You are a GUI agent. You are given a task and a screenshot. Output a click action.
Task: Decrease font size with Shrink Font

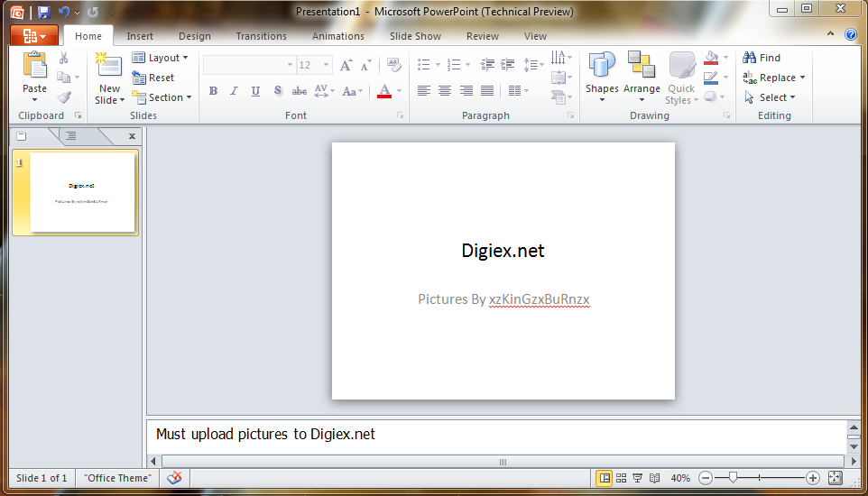(365, 65)
